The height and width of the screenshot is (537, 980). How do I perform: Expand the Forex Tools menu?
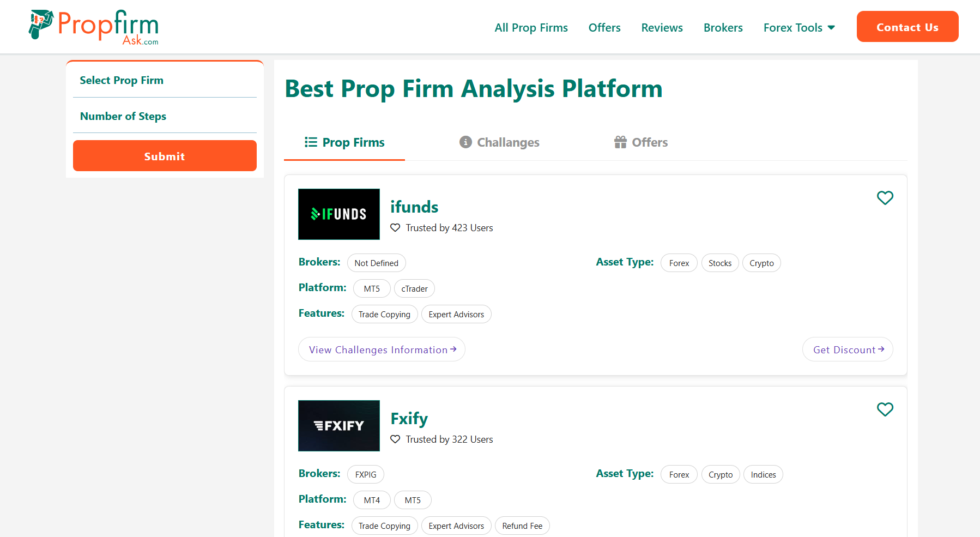(x=798, y=27)
